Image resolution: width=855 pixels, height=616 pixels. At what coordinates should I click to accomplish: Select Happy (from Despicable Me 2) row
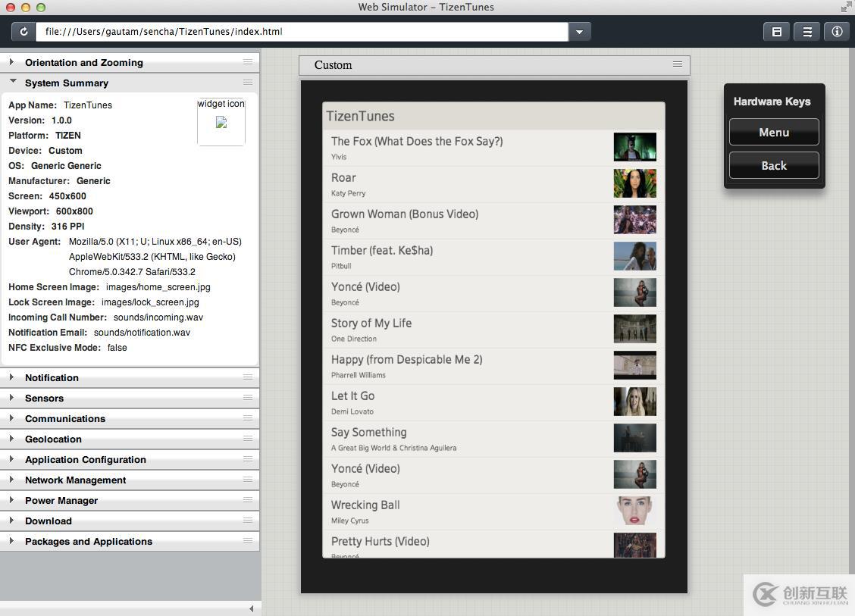pos(493,366)
